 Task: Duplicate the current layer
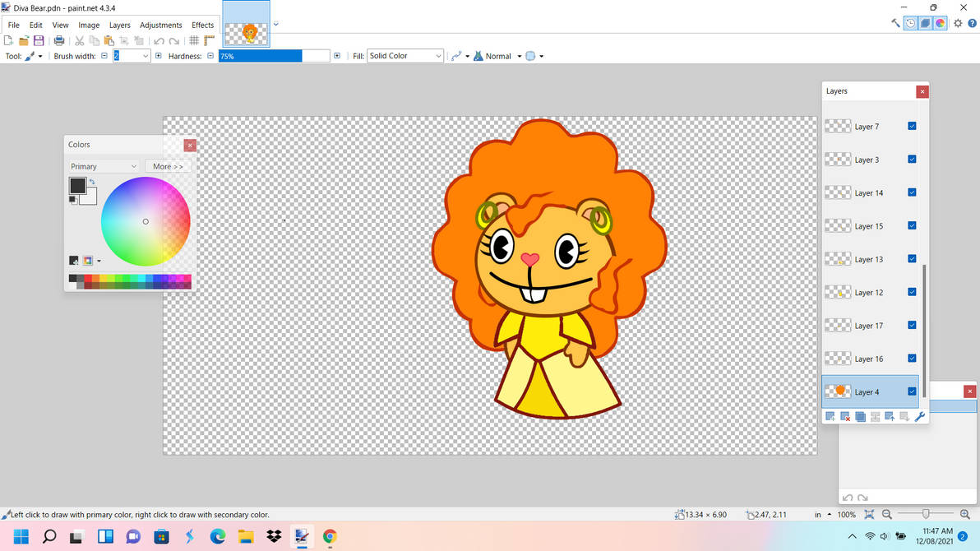tap(860, 416)
